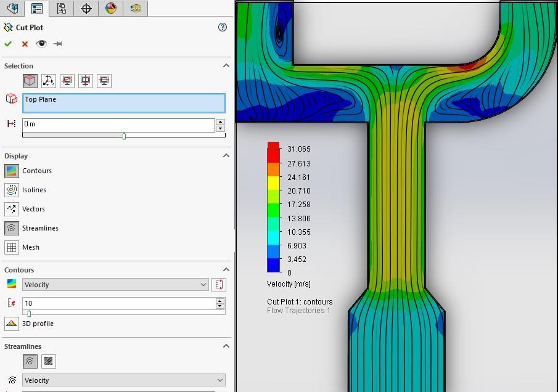
Task: Click the "Cut Plot 1: contours" label
Action: pyautogui.click(x=300, y=301)
